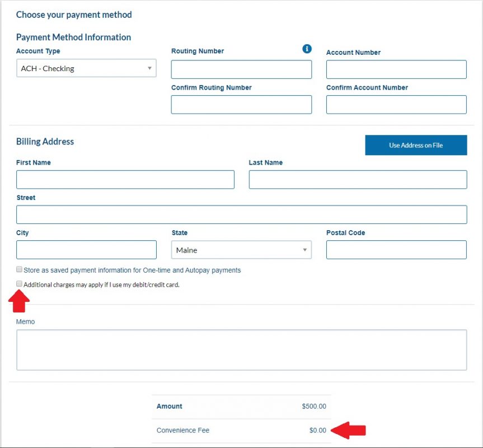Expand the Account Type selector arrow

(150, 68)
